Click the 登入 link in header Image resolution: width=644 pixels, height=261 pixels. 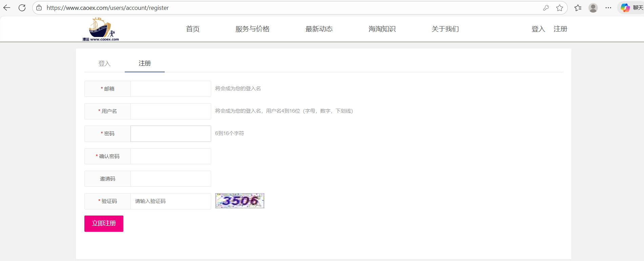coord(538,29)
